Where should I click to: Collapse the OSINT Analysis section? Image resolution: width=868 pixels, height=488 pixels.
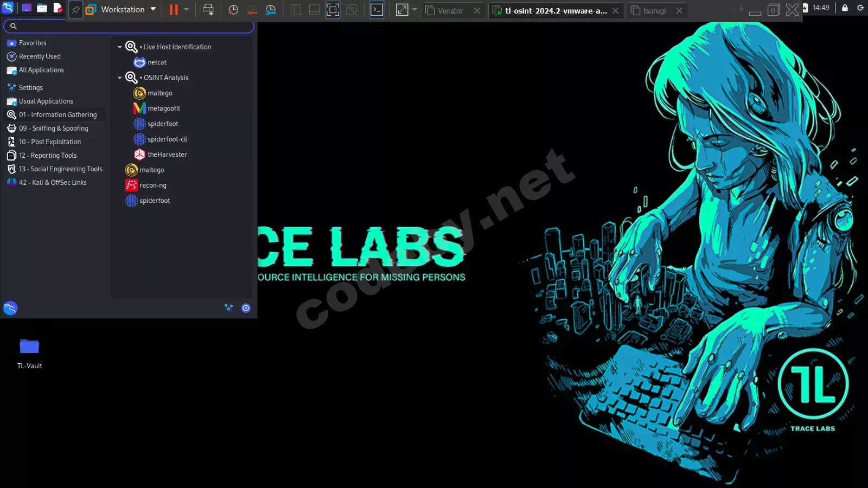[x=120, y=78]
